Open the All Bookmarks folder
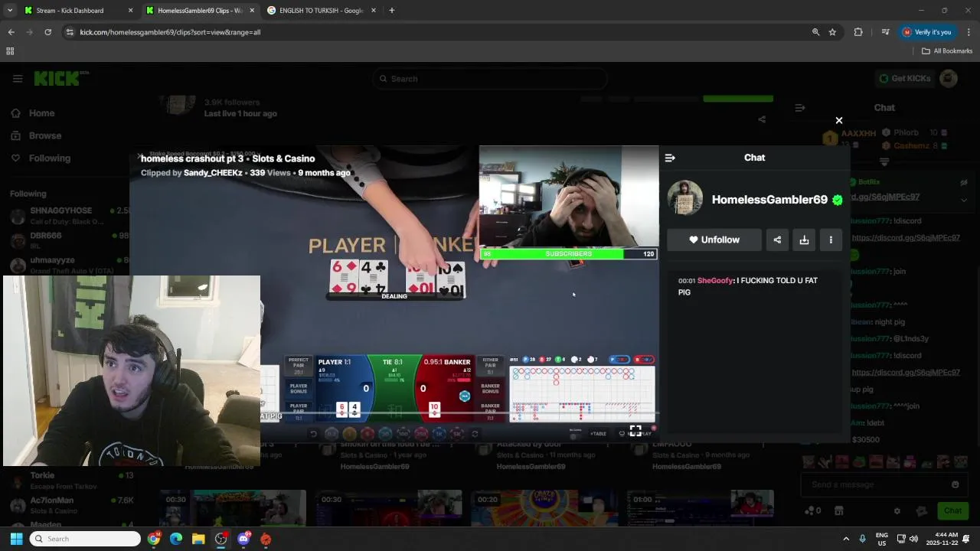Image resolution: width=980 pixels, height=551 pixels. point(947,51)
